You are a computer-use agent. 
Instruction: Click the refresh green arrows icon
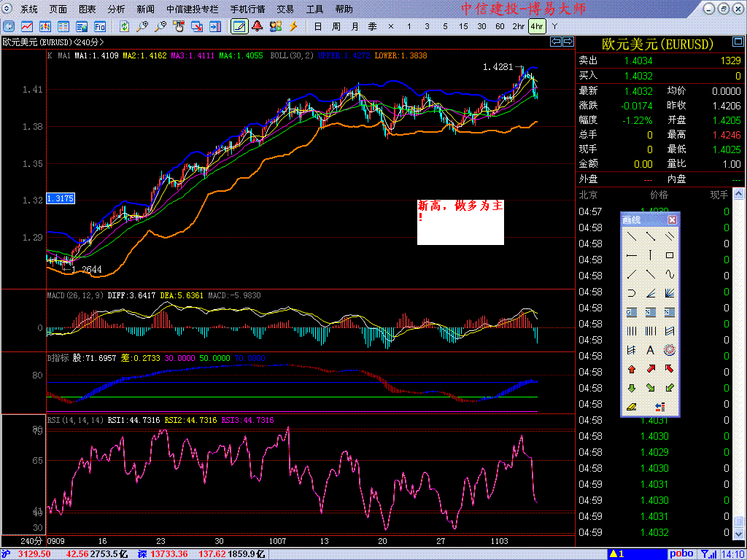124,26
